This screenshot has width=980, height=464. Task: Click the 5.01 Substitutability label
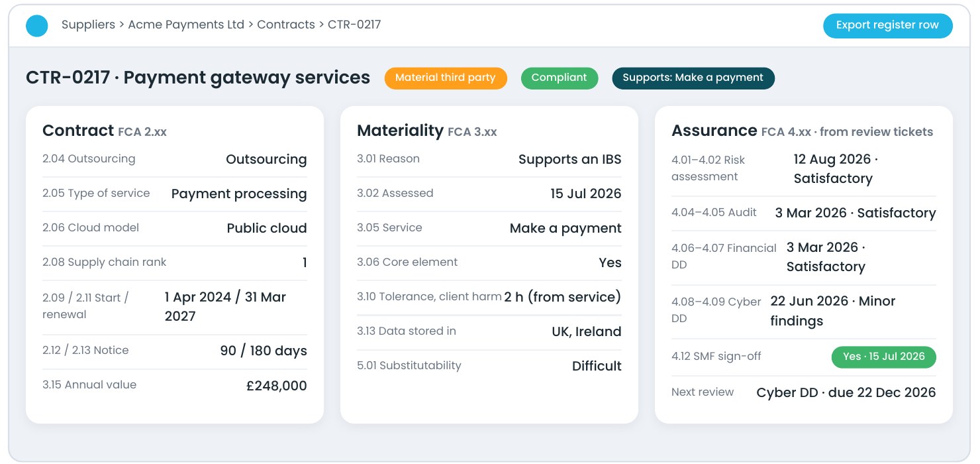click(x=409, y=366)
